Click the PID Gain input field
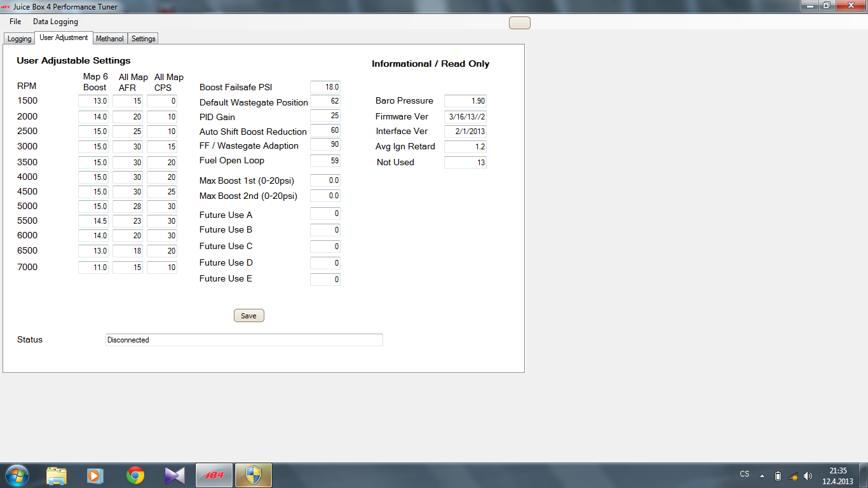Viewport: 868px width, 488px height. pos(325,116)
